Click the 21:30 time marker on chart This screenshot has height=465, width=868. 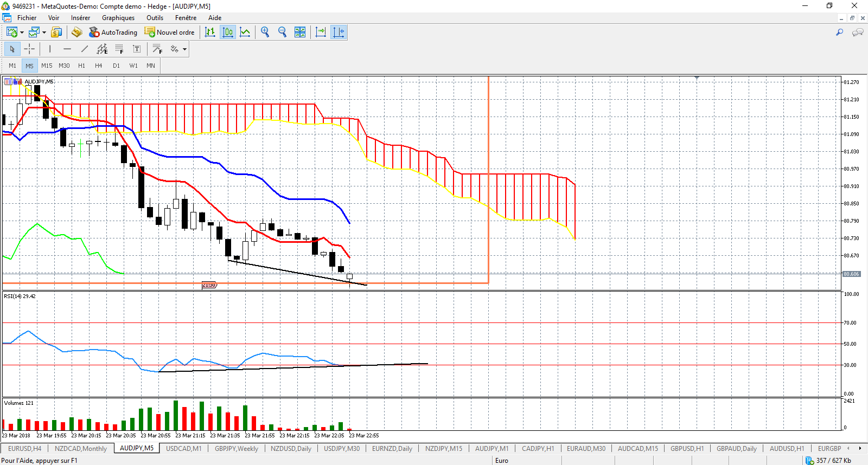[209, 285]
